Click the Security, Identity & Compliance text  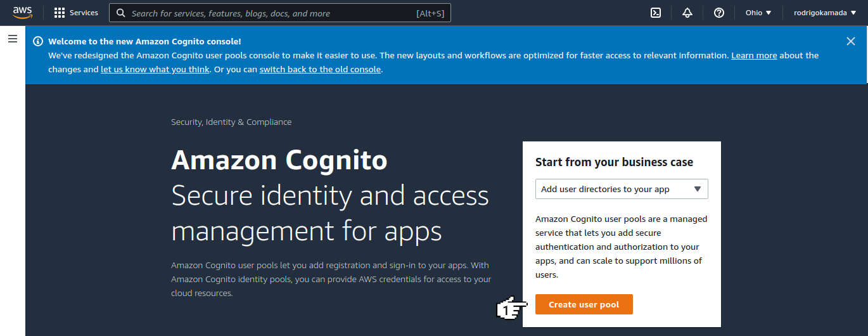point(231,122)
